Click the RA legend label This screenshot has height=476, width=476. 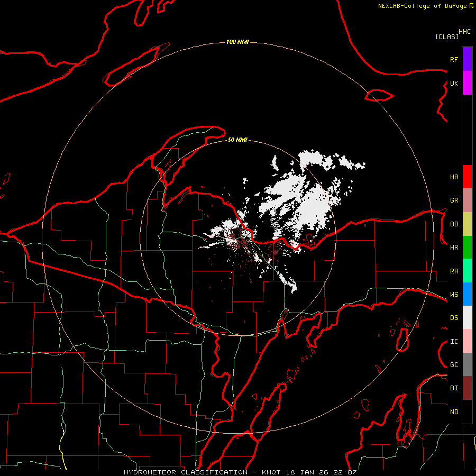tap(454, 271)
